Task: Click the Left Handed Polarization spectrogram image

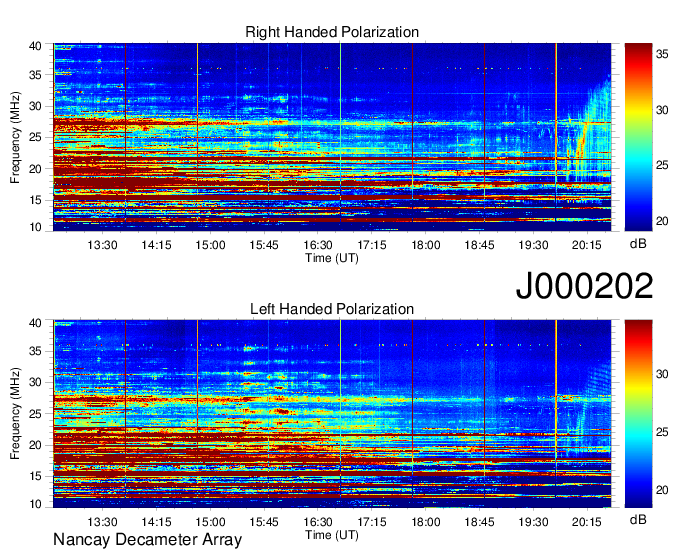Action: pos(332,414)
